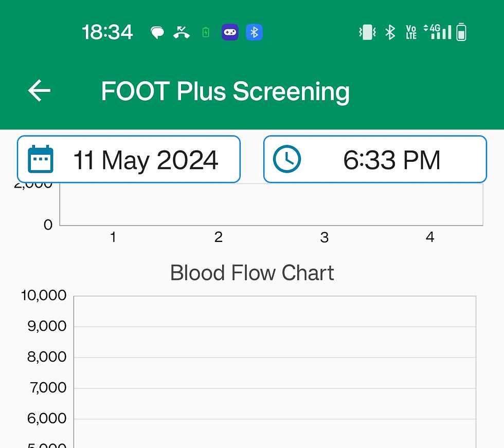This screenshot has width=504, height=448.
Task: Tap the clock icon in time field
Action: [287, 159]
